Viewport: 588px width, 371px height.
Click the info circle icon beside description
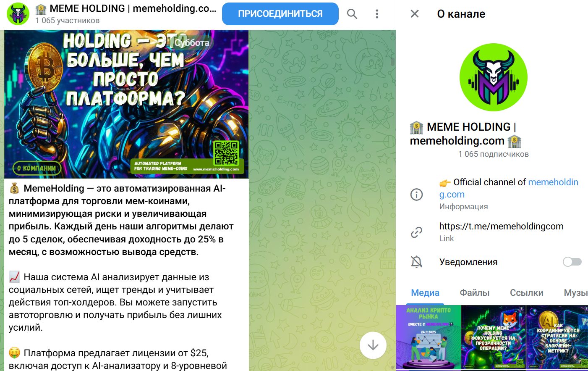pos(416,194)
